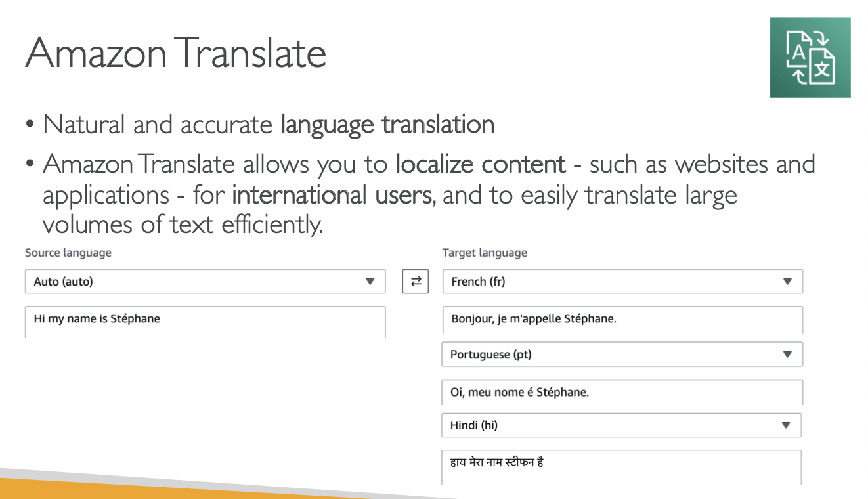Screen dimensions: 868x499
Task: Open the Auto (auto) source language dropdown
Action: point(205,282)
